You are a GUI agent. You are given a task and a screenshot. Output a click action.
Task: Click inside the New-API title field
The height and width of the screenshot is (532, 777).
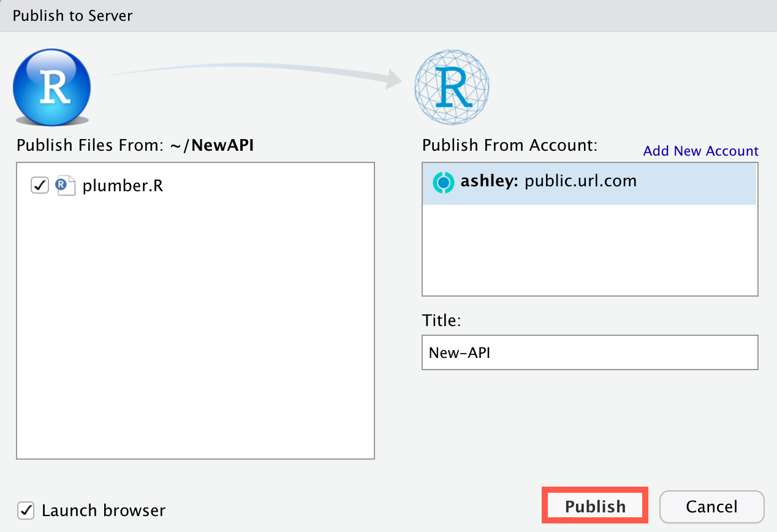click(x=589, y=352)
